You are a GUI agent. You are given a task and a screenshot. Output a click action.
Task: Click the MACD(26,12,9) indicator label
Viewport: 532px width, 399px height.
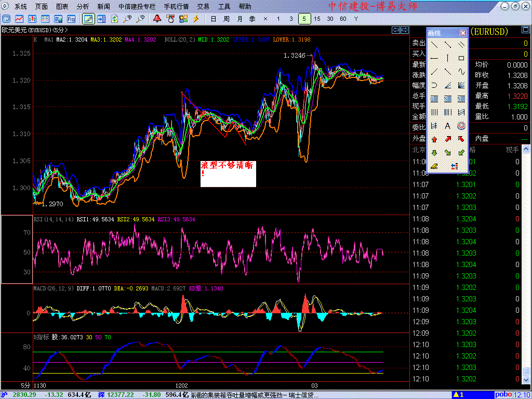click(54, 288)
